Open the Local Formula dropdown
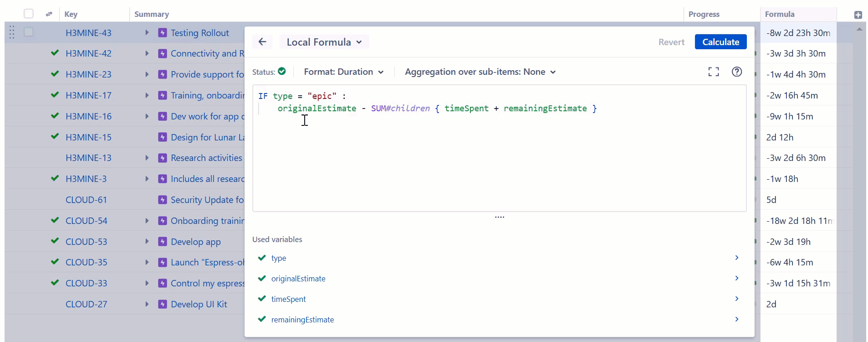 [324, 42]
